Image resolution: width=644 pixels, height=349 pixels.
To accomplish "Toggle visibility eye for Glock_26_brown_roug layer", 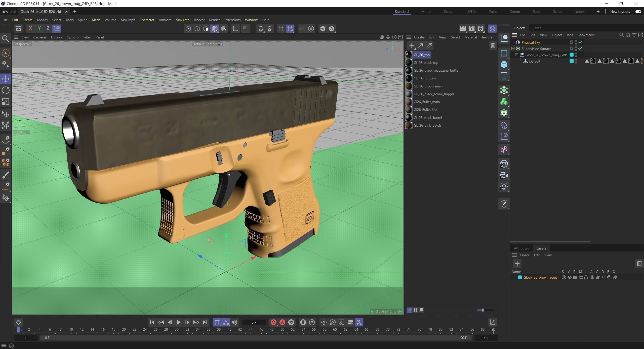I will [x=569, y=277].
